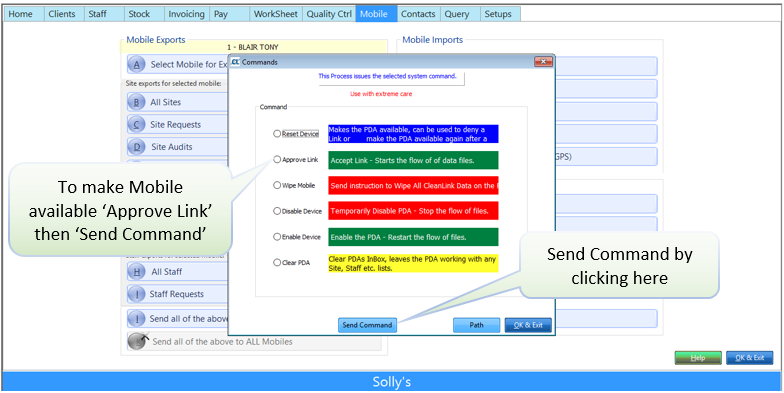Click the selected mobile name BLAIR TONY

253,48
